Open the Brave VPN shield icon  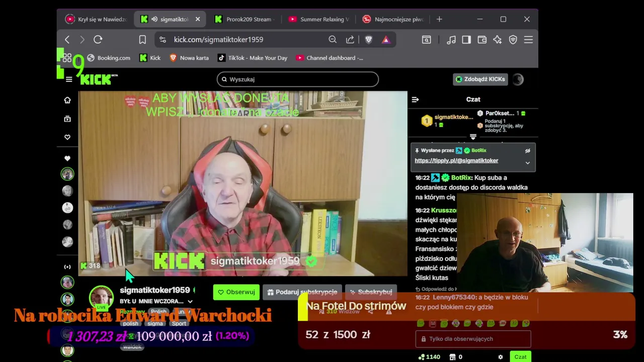pos(513,39)
